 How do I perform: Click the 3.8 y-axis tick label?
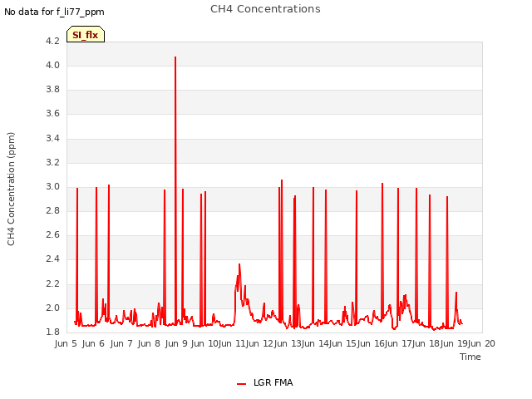point(52,89)
